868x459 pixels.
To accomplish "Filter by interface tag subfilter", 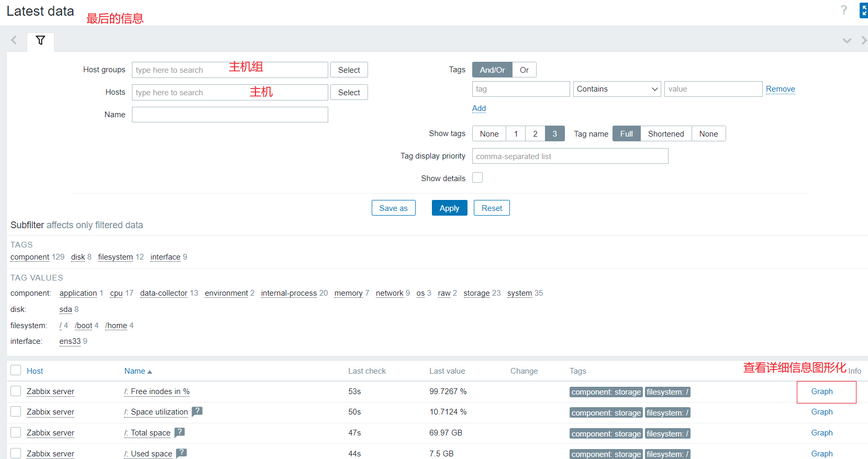I will pos(165,257).
